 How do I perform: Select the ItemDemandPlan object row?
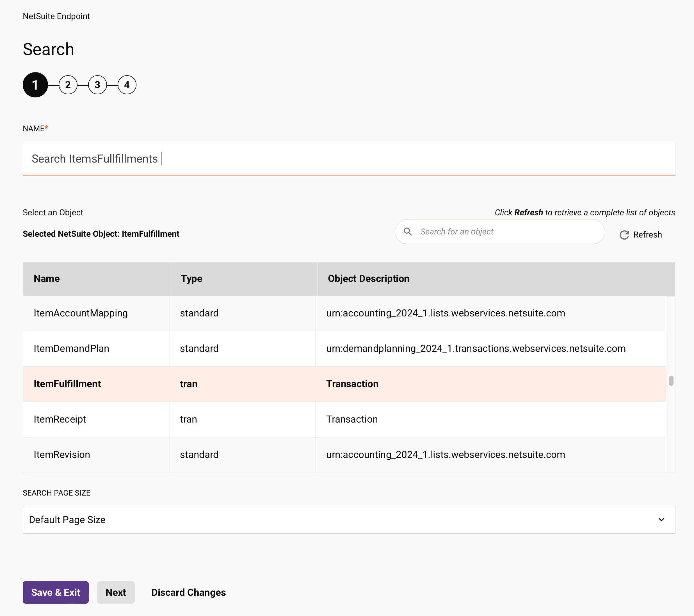(x=71, y=348)
